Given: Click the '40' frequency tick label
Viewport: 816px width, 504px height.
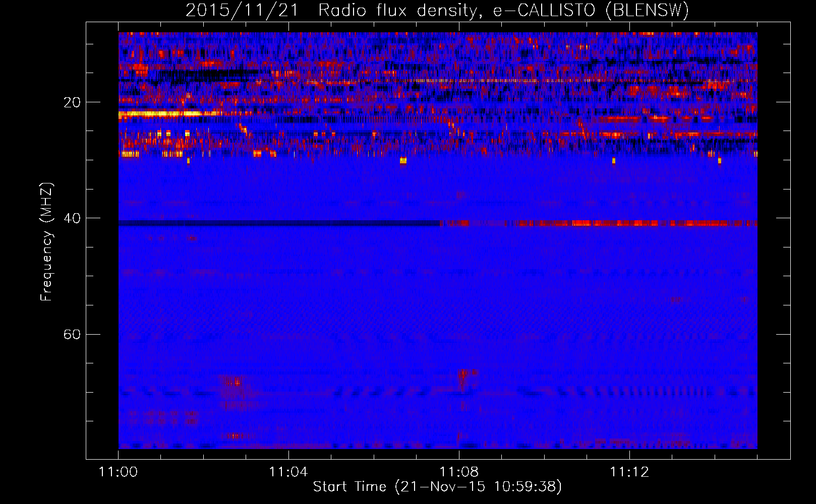Looking at the screenshot, I should tap(72, 218).
